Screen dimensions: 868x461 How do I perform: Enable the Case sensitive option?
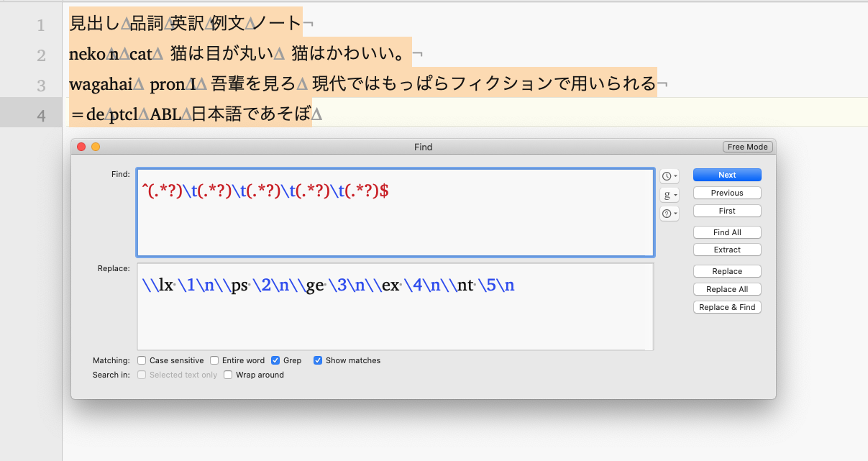(x=141, y=360)
